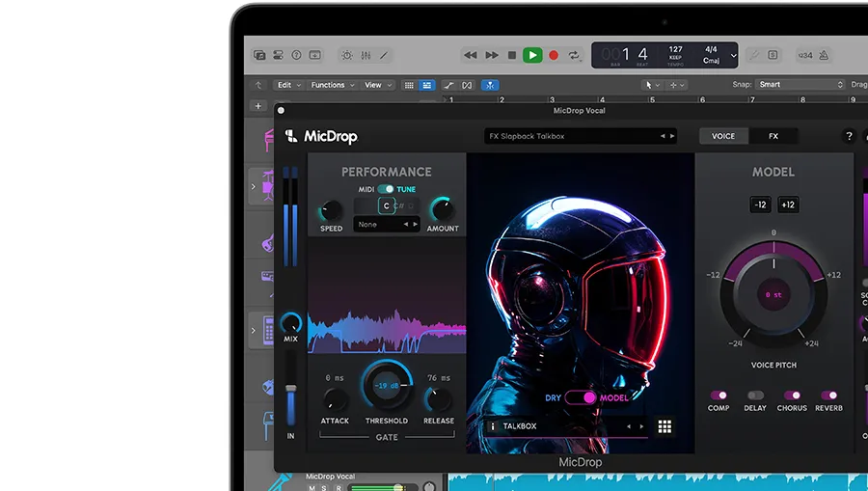Toggle the Metronome icon
The width and height of the screenshot is (868, 491).
824,55
